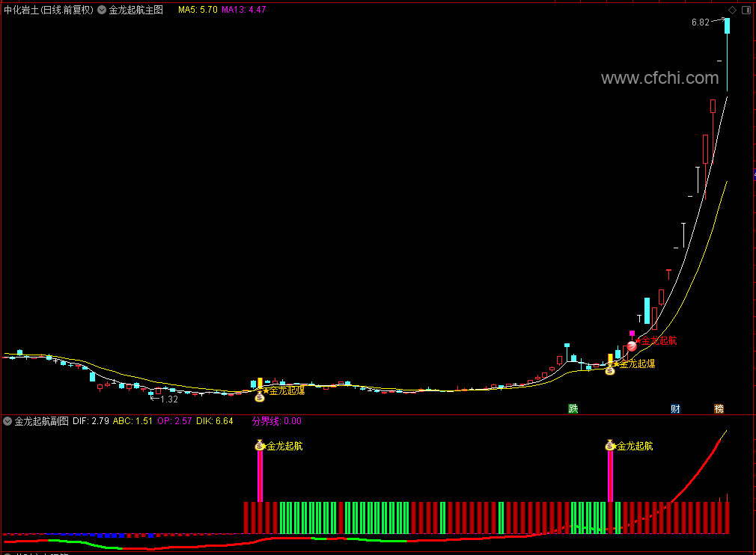The image size is (756, 555).
Task: Open the 金龙起航副图 indicator dropdown arrow
Action: [7, 421]
